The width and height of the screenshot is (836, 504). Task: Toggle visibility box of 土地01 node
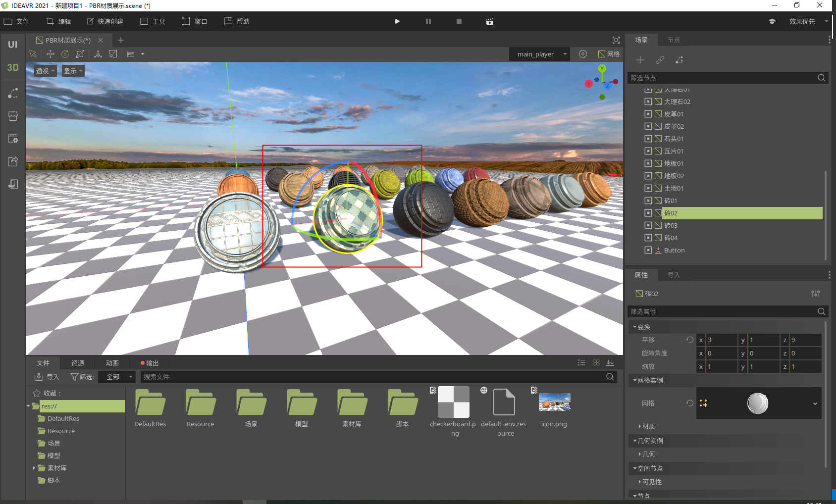tap(648, 188)
